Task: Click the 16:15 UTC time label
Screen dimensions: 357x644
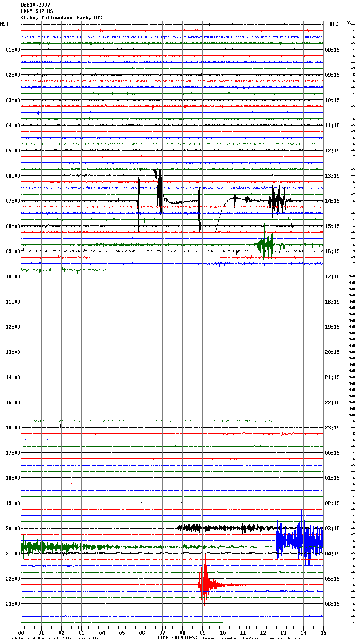Action: tap(332, 251)
